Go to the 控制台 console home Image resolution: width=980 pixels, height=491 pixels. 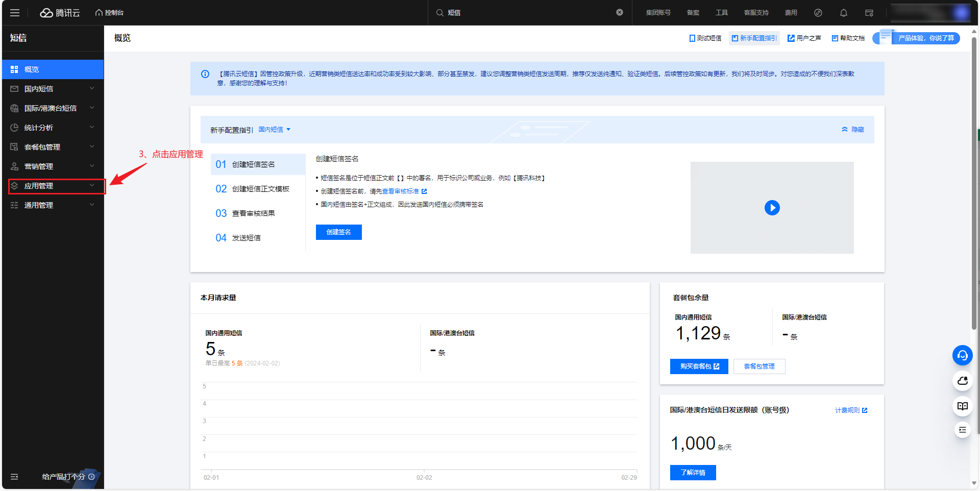(109, 13)
